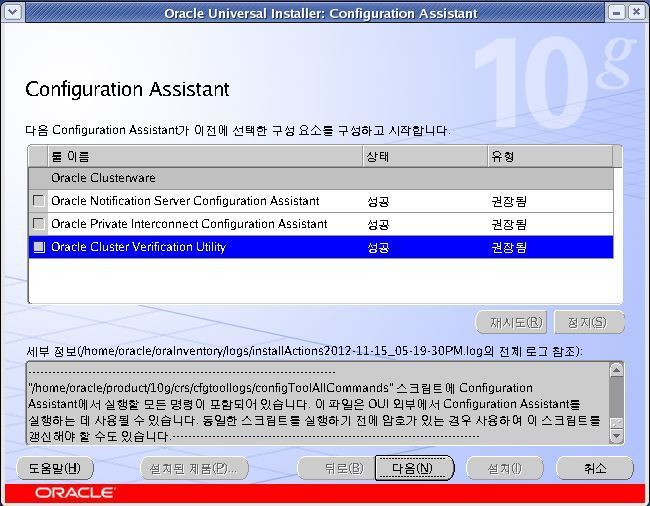Select the Oracle Clusterware group row
The image size is (650, 506).
coord(321,178)
